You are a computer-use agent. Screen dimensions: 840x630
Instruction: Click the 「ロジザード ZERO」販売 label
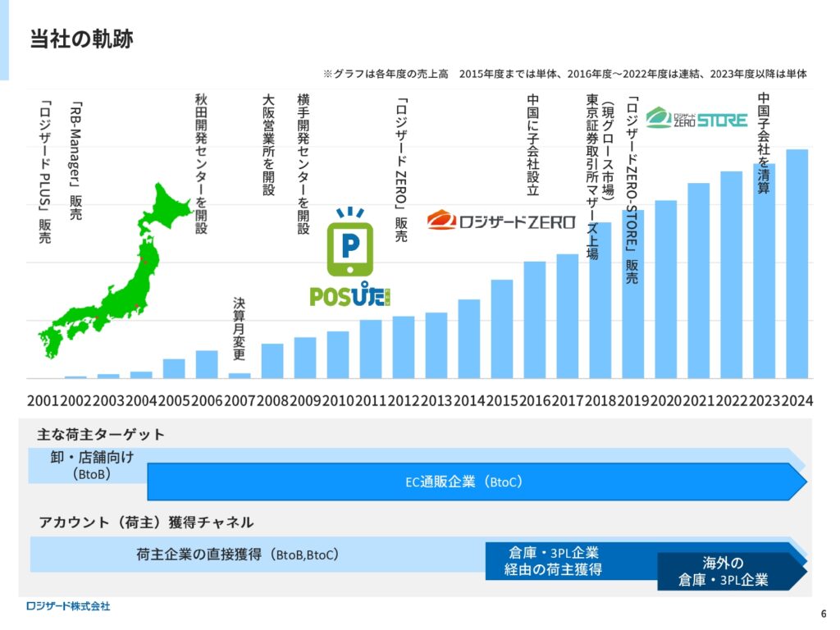[400, 169]
